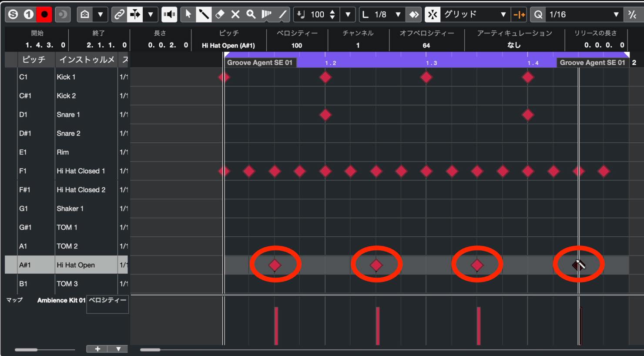The image size is (644, 356).
Task: Open the Ambience Kit 01 drum map menu
Action: point(61,300)
